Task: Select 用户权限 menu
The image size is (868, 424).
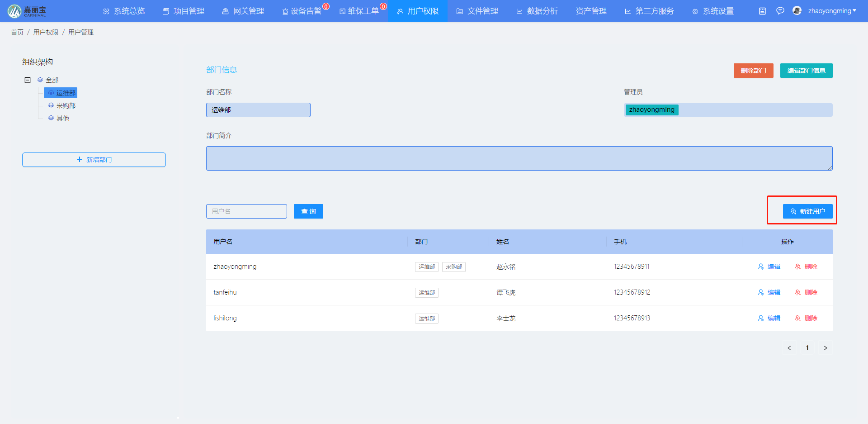Action: [x=418, y=11]
